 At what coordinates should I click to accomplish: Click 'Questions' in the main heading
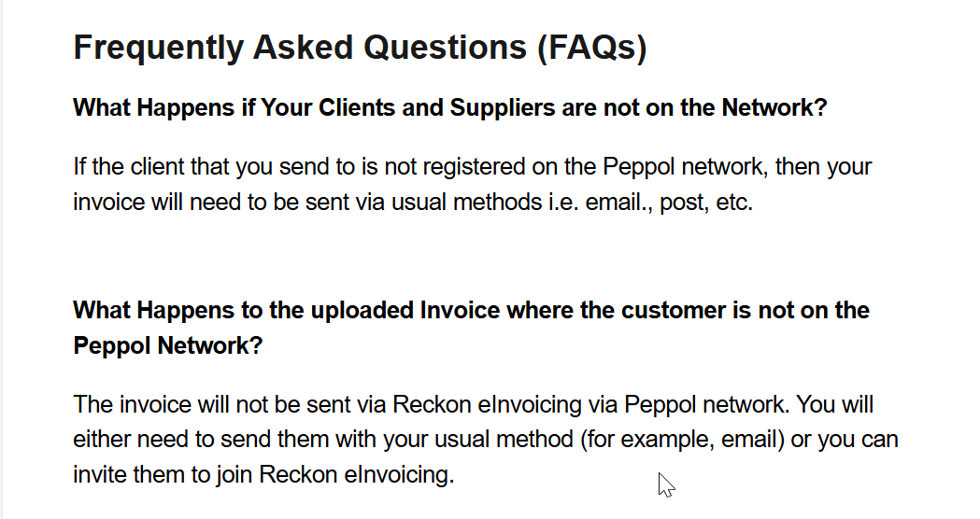click(x=445, y=48)
